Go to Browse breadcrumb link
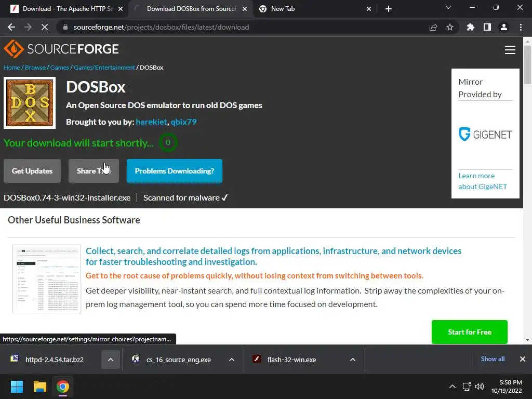The image size is (532, 399). point(35,68)
